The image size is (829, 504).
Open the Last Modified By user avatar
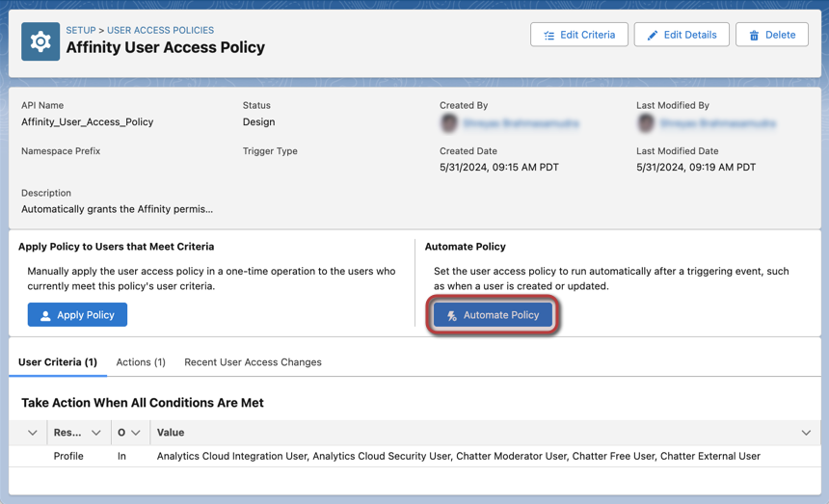(646, 123)
